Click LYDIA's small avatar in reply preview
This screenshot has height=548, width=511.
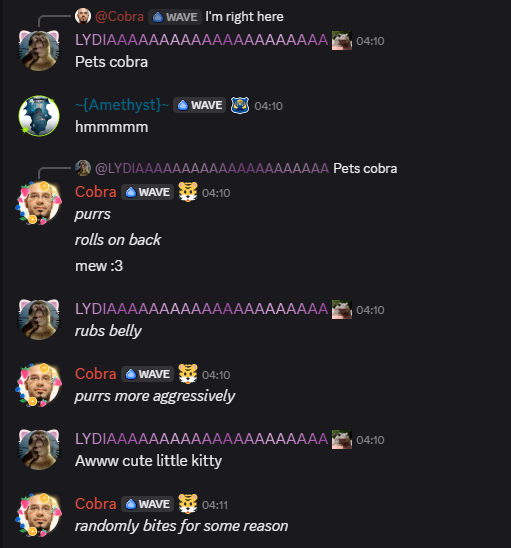pyautogui.click(x=83, y=168)
